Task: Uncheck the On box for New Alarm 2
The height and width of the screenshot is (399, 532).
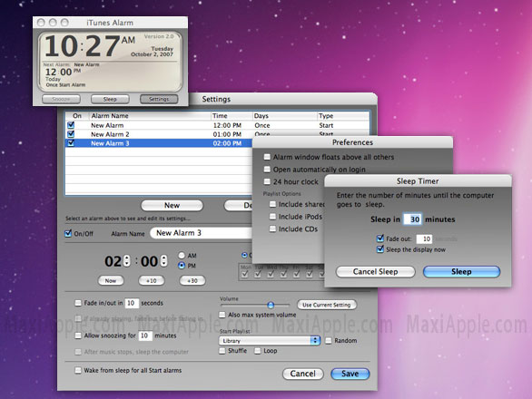Action: [71, 134]
